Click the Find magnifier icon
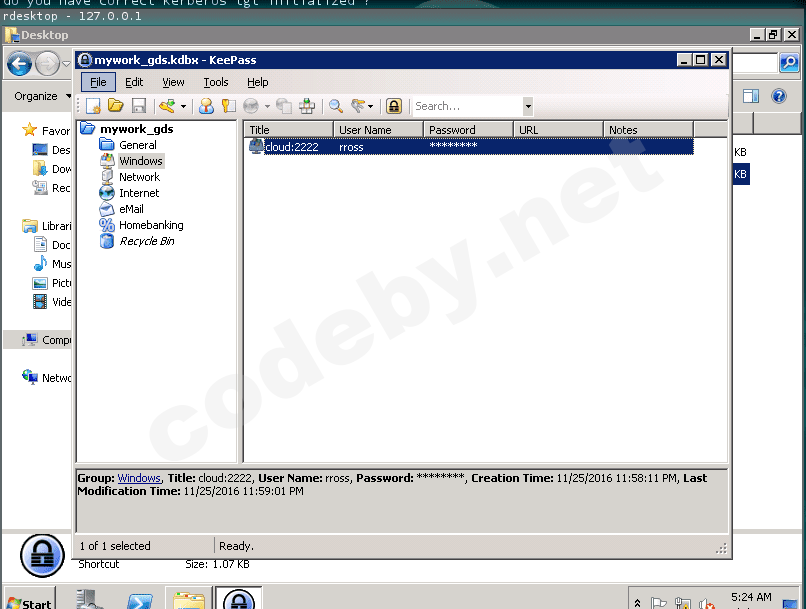This screenshot has height=609, width=806. point(336,106)
